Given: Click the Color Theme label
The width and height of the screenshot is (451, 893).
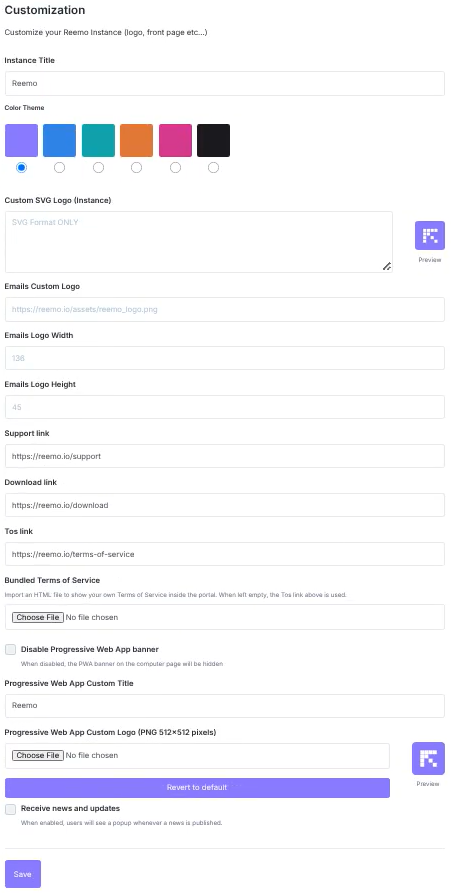Looking at the screenshot, I should (x=24, y=108).
